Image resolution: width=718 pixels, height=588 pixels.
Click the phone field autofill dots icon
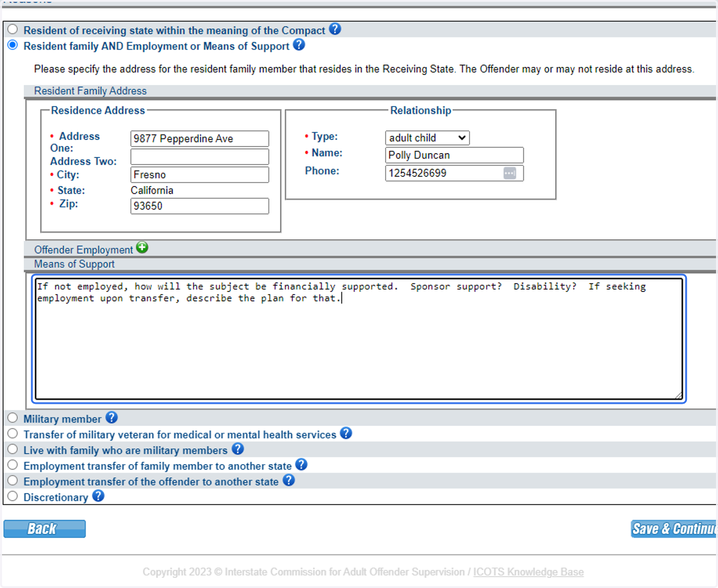coord(509,173)
